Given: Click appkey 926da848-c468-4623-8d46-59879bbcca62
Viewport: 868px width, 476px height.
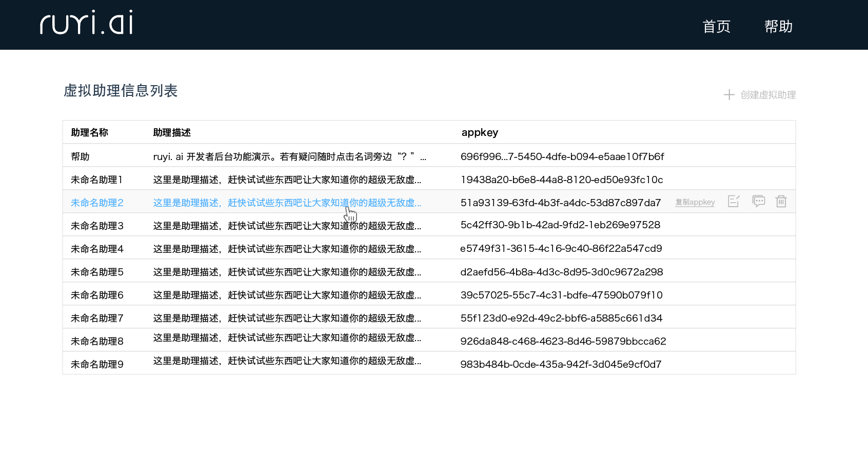Looking at the screenshot, I should 563,341.
